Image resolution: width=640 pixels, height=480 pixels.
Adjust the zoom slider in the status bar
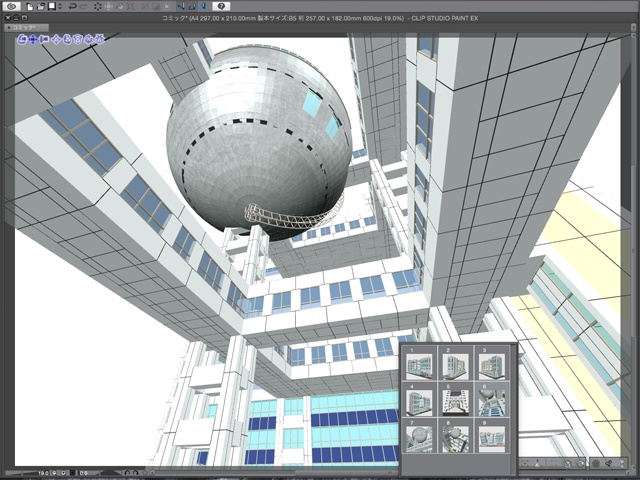click(21, 473)
